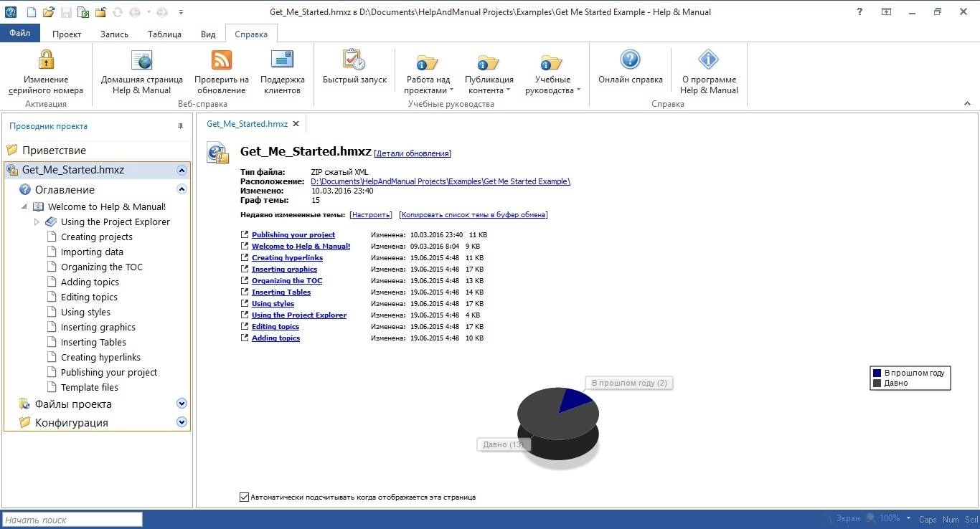
Task: Close the Get_Me_Started.hmxz tab
Action: click(x=296, y=124)
